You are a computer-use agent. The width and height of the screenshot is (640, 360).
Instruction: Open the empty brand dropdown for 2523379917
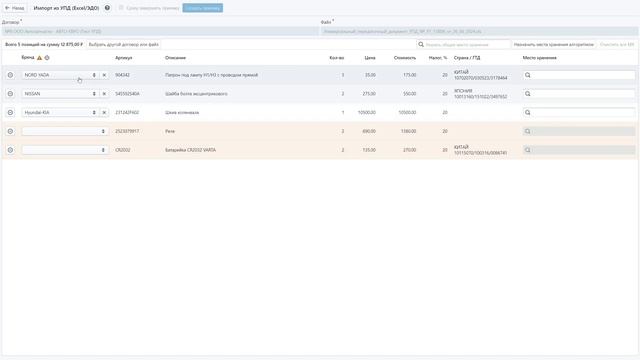click(65, 131)
